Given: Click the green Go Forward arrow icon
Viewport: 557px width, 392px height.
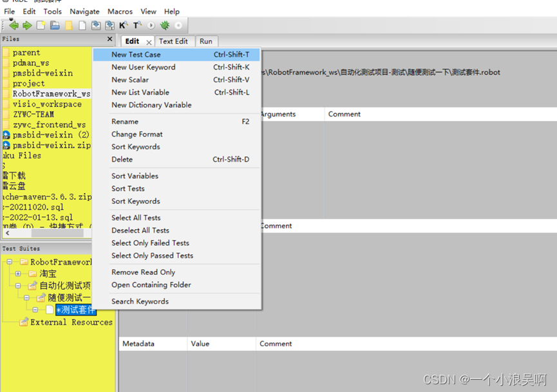Looking at the screenshot, I should [27, 26].
